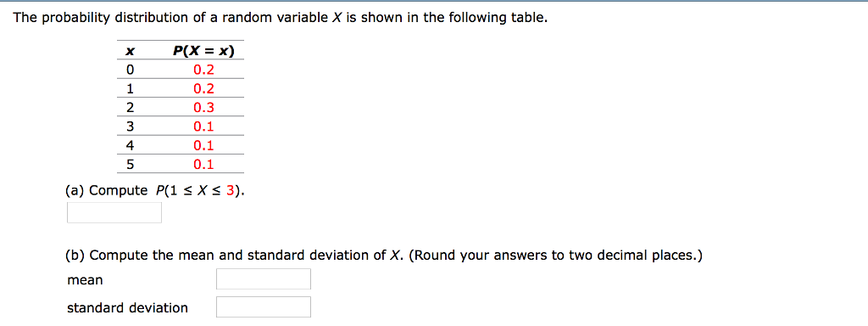Click the red 3 in part (a)
868x326 pixels.
[231, 191]
